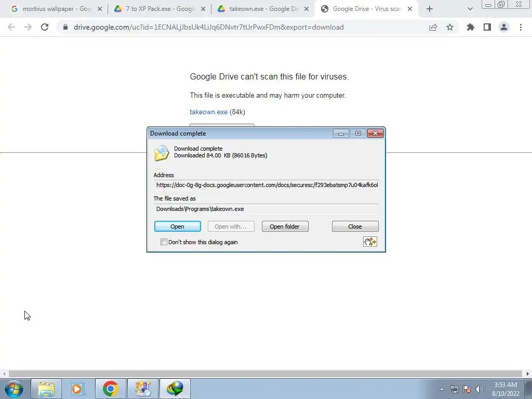
Task: Close the Download complete dialog with X
Action: pyautogui.click(x=375, y=134)
